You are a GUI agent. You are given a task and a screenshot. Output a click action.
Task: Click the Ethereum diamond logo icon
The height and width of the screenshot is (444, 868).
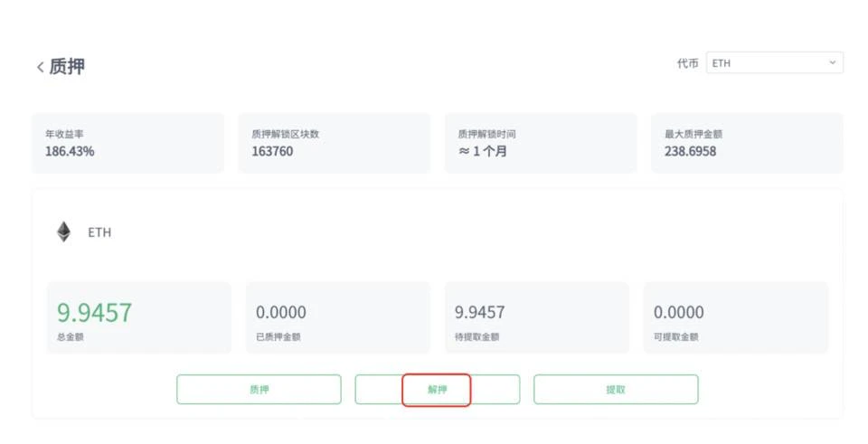(x=63, y=232)
